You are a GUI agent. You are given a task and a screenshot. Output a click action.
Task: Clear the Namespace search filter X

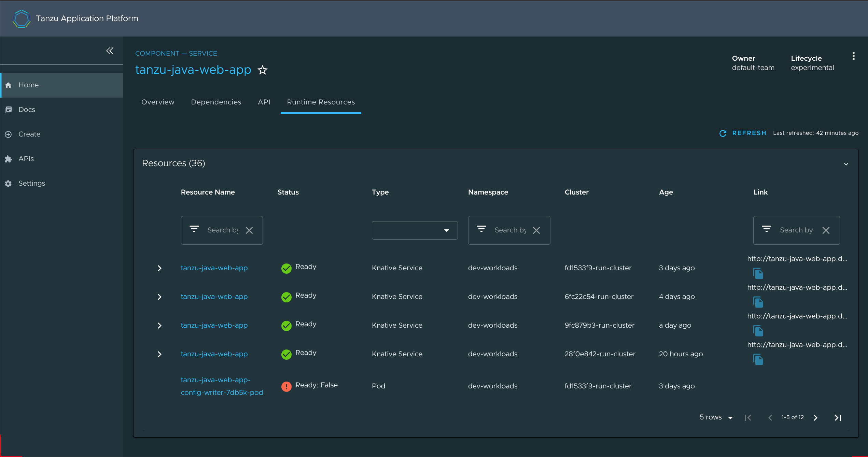click(x=536, y=229)
